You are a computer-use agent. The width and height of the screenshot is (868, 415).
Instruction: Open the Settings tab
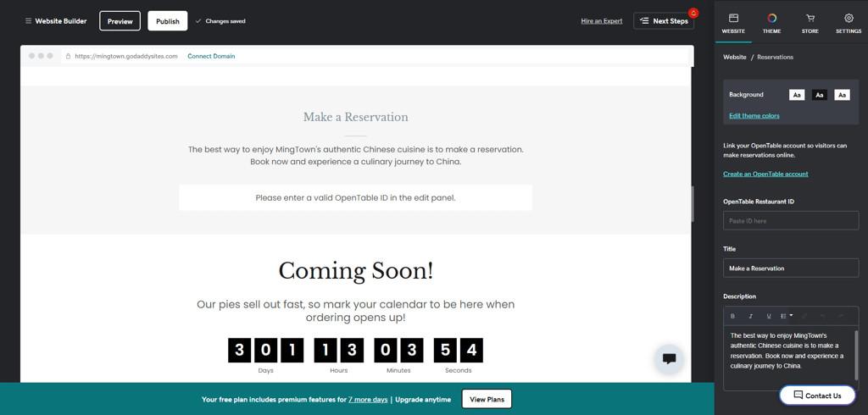click(849, 24)
